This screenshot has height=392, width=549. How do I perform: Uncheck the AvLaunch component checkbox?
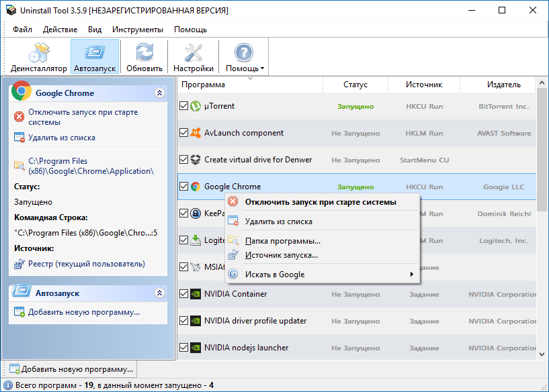(x=183, y=133)
